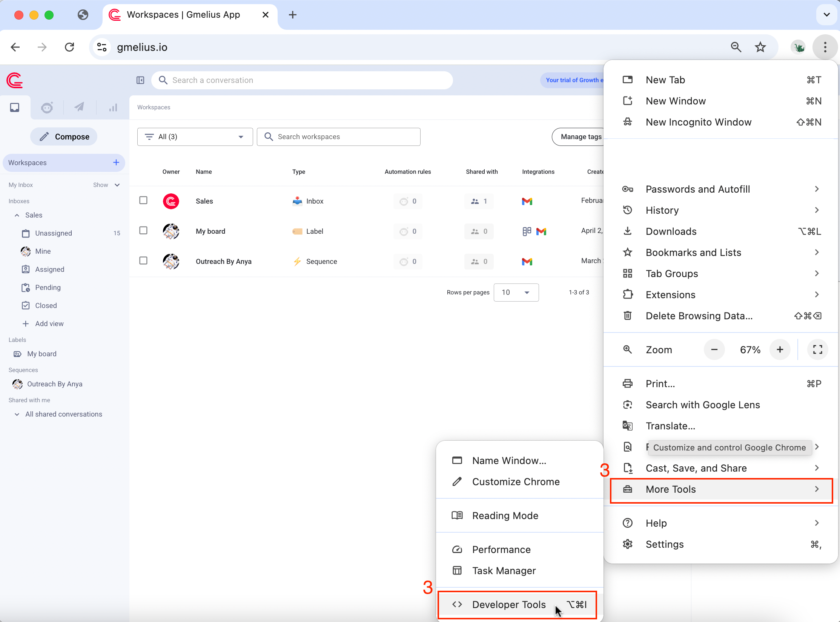Click the Name column header
Viewport: 840px width, 622px height.
204,172
